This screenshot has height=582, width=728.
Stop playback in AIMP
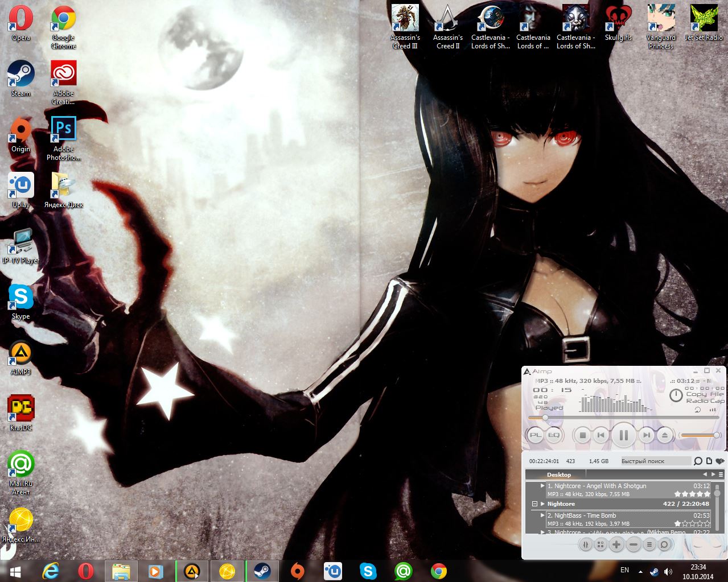[582, 436]
